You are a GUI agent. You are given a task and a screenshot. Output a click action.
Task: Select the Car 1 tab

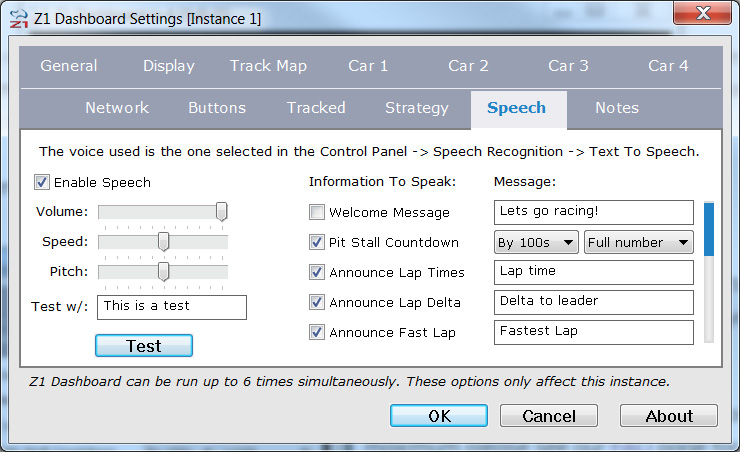click(x=368, y=66)
